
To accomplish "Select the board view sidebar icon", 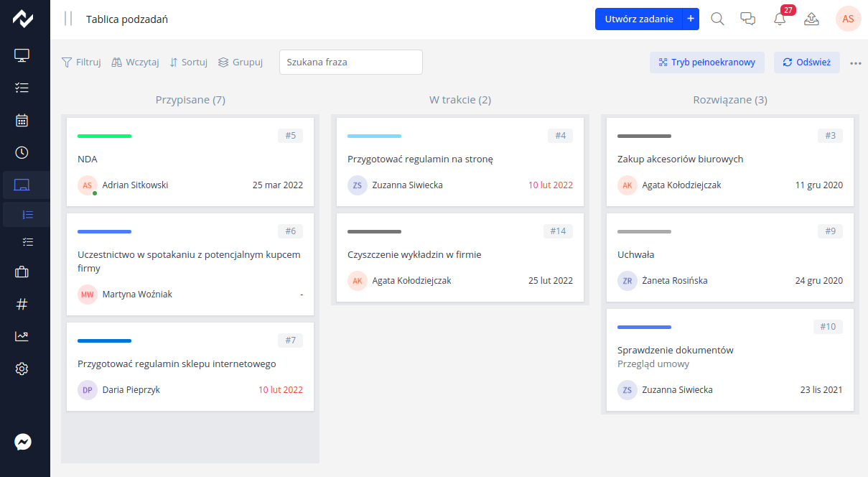I will [22, 185].
